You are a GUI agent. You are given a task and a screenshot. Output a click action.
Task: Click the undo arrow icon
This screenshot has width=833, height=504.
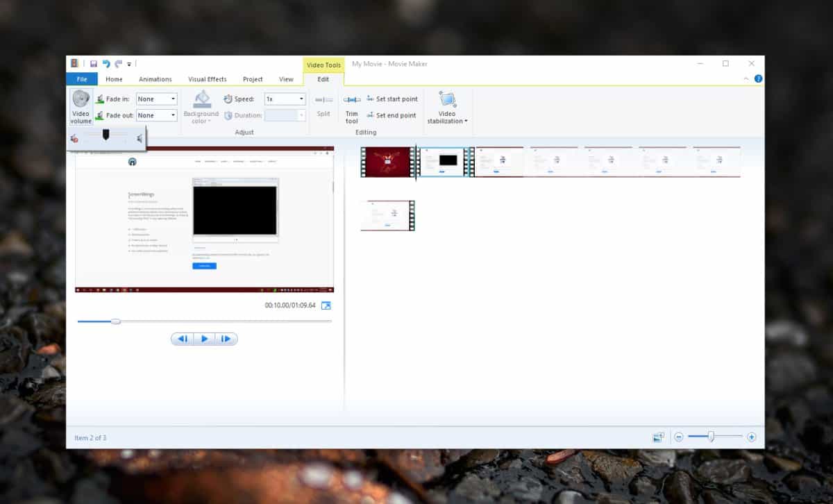(106, 64)
